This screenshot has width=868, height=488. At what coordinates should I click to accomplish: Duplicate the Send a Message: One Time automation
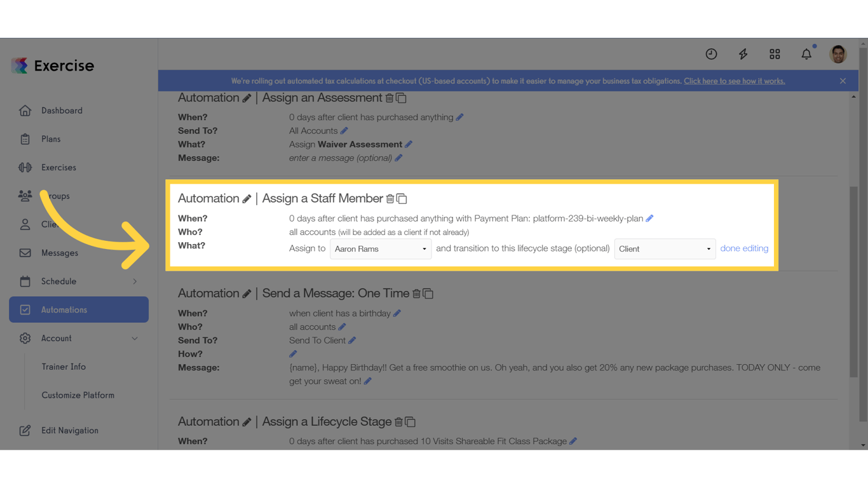click(x=428, y=294)
